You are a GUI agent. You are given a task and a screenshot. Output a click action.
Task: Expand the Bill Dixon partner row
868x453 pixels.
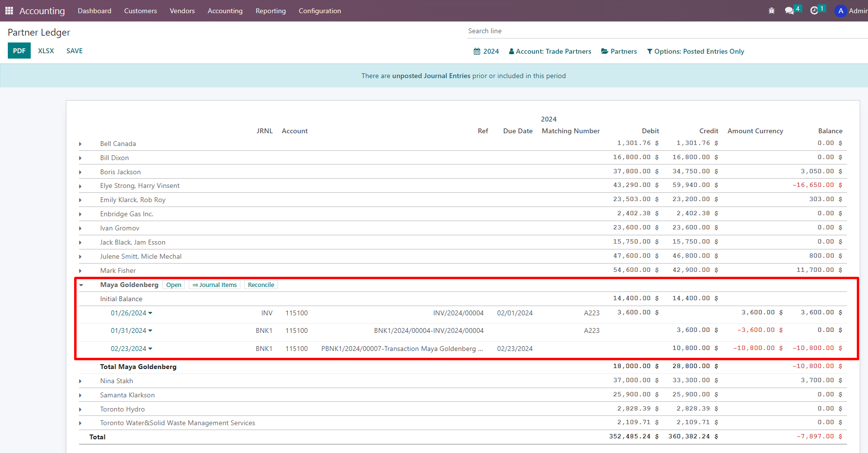point(80,158)
